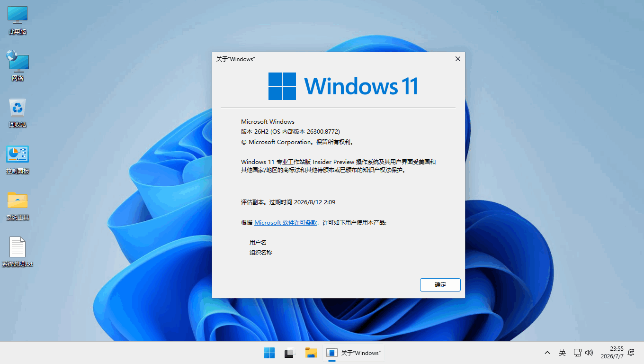
Task: Click the 用户名 text
Action: tap(258, 243)
